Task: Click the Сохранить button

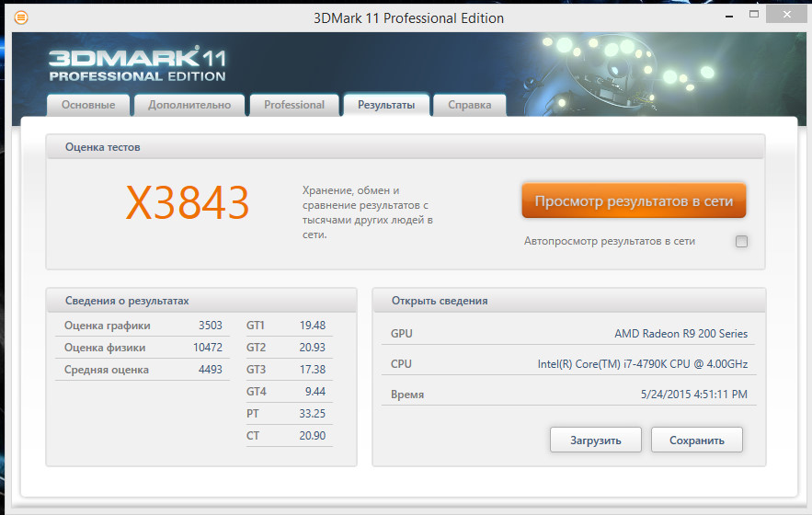Action: (x=696, y=440)
